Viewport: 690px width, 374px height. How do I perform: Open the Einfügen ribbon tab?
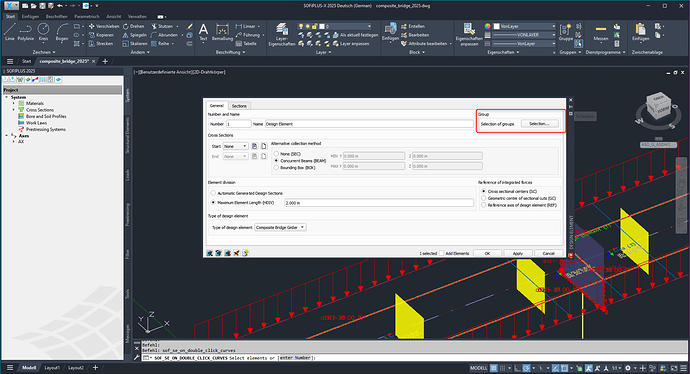[30, 16]
